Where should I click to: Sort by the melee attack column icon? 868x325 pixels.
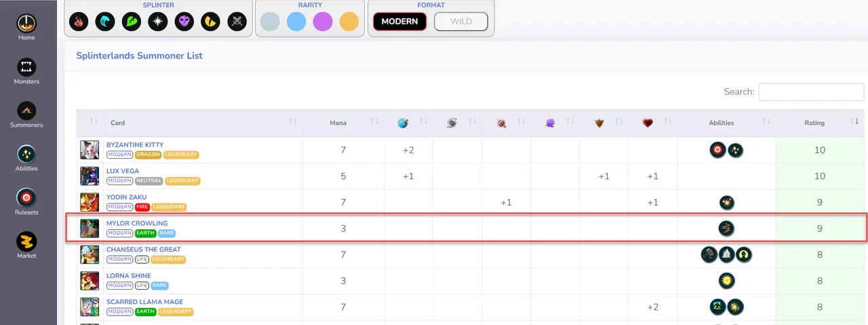(x=452, y=123)
